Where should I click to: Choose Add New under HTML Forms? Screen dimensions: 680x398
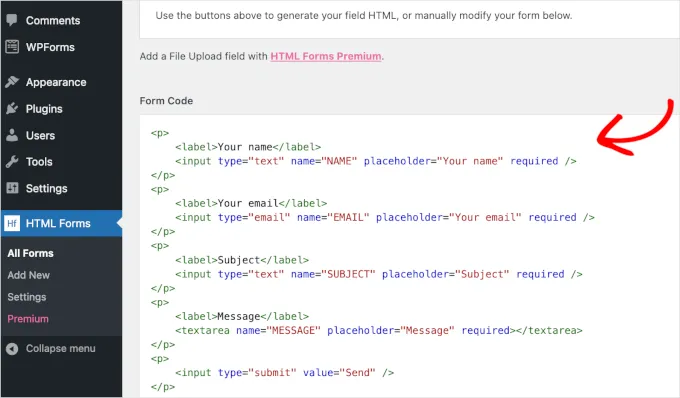(x=29, y=275)
